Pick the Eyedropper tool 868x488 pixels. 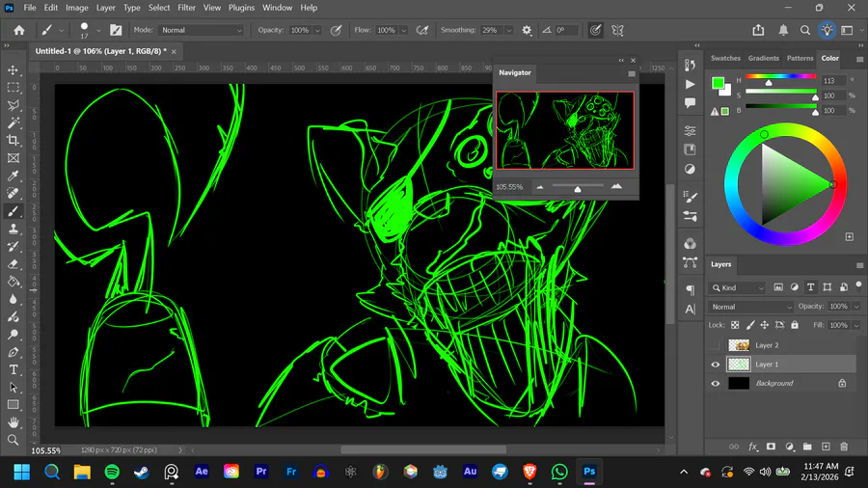(14, 176)
